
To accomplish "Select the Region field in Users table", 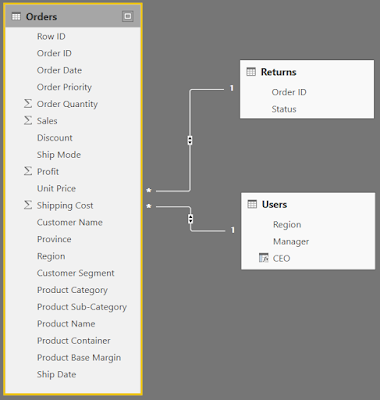I will click(x=287, y=225).
